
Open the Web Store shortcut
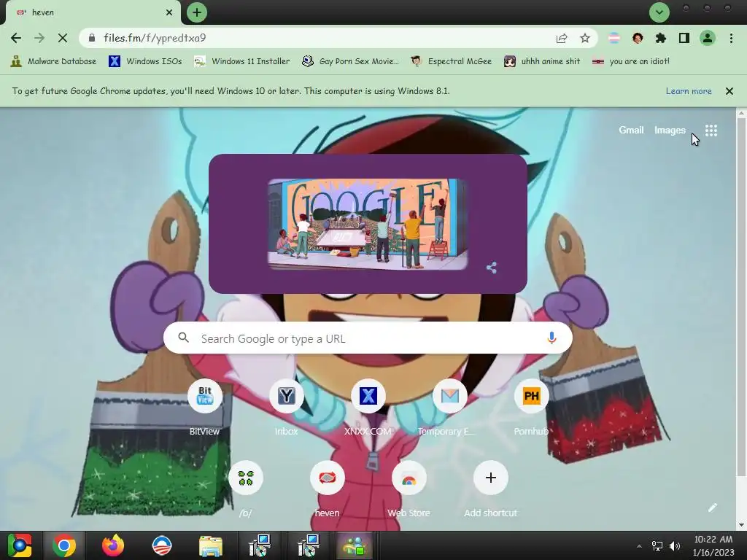click(409, 489)
